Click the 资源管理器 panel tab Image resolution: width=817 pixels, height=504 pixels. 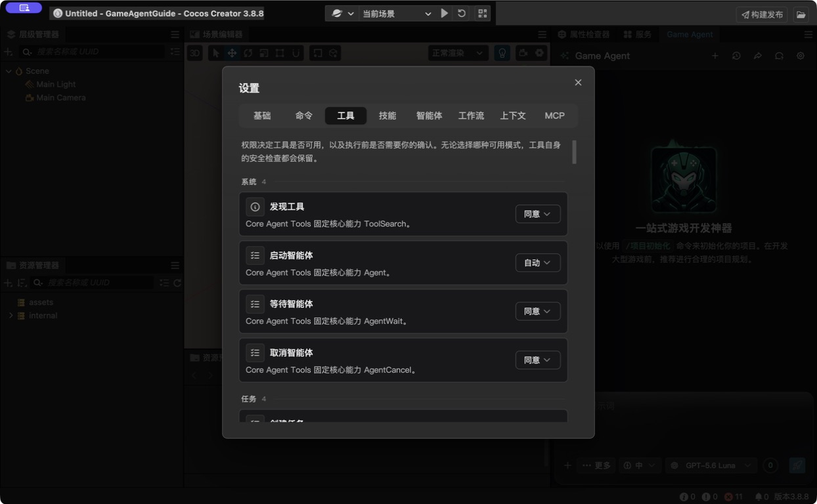tap(33, 265)
